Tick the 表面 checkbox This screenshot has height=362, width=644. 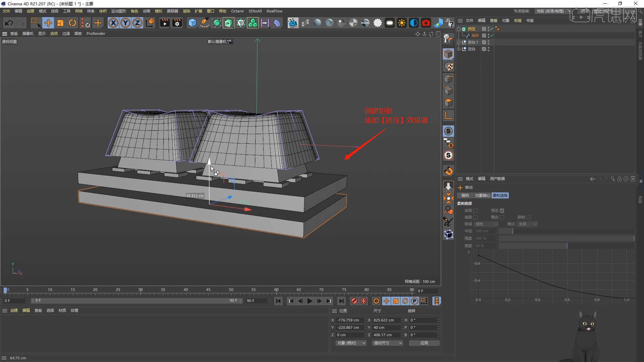point(475,217)
